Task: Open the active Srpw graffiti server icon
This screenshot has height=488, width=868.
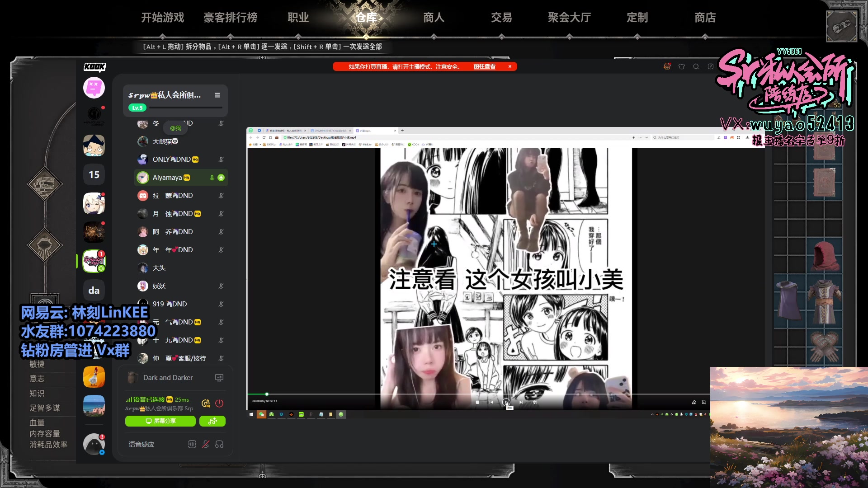Action: pyautogui.click(x=94, y=261)
